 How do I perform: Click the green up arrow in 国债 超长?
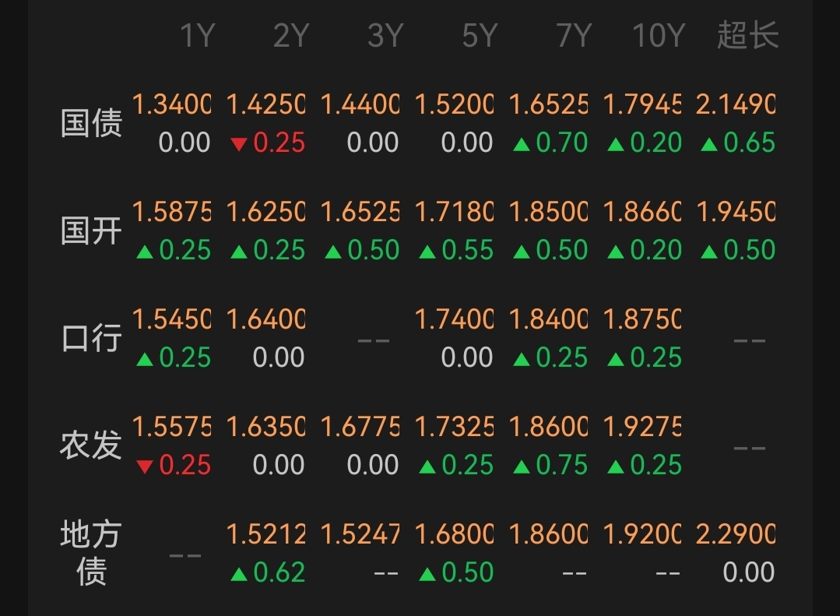(x=709, y=144)
